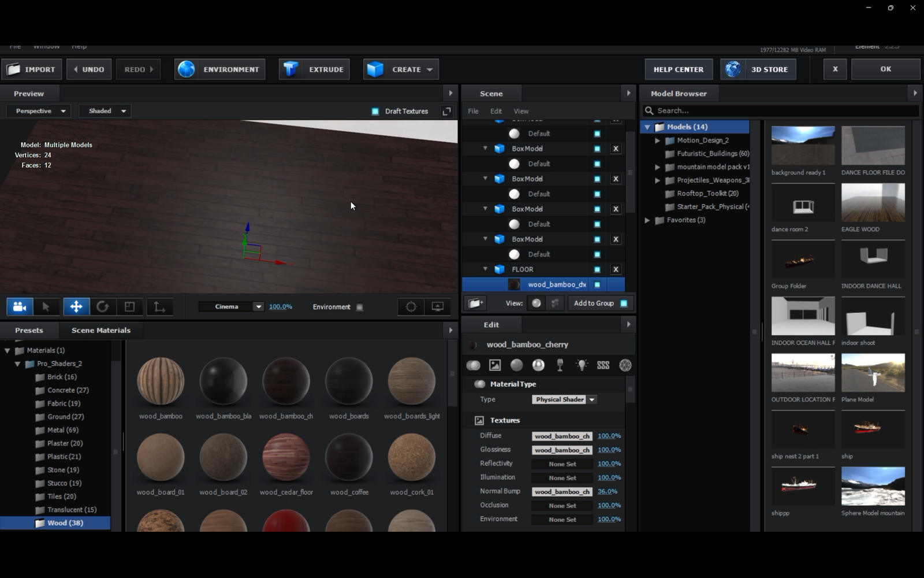Click the anchor point axis tool
The height and width of the screenshot is (578, 924).
(159, 307)
